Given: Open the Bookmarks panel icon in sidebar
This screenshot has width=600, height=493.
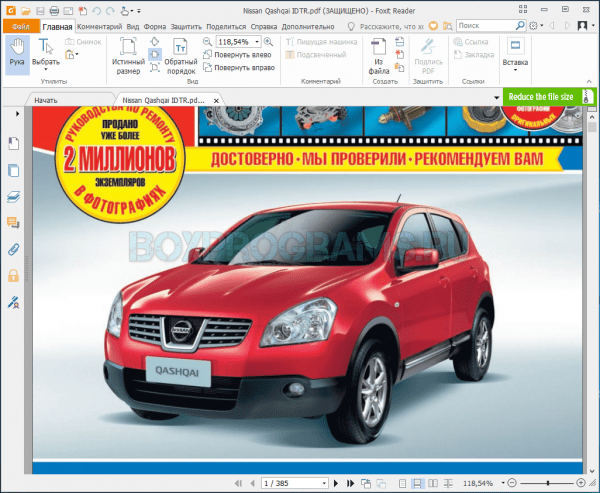Looking at the screenshot, I should pos(13,144).
